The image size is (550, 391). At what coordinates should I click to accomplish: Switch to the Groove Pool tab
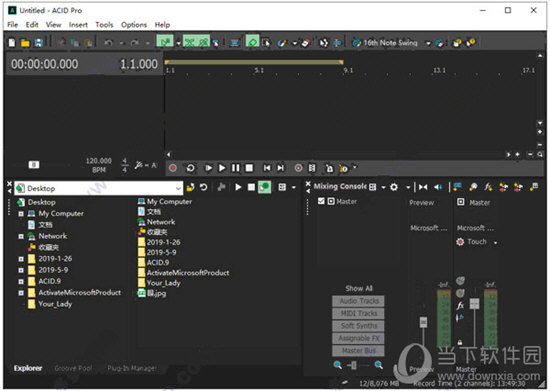click(73, 368)
